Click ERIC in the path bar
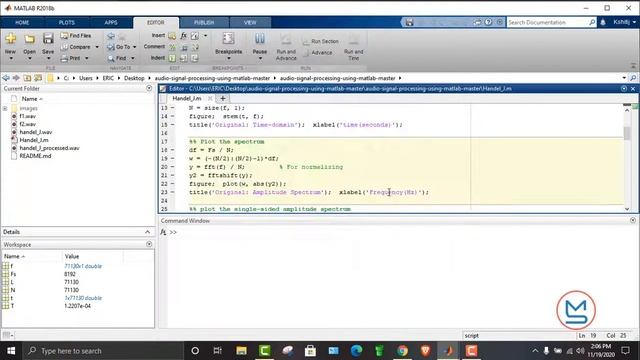The height and width of the screenshot is (360, 640). pyautogui.click(x=108, y=78)
